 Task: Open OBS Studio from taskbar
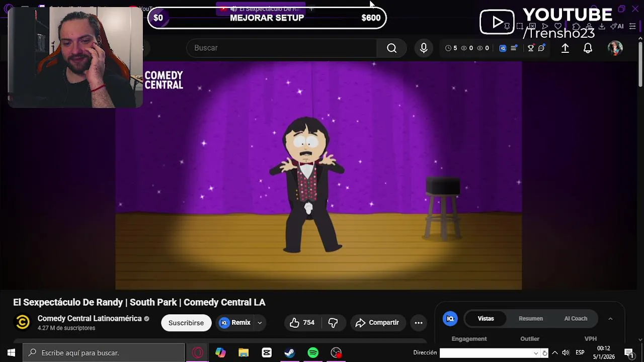point(336,353)
